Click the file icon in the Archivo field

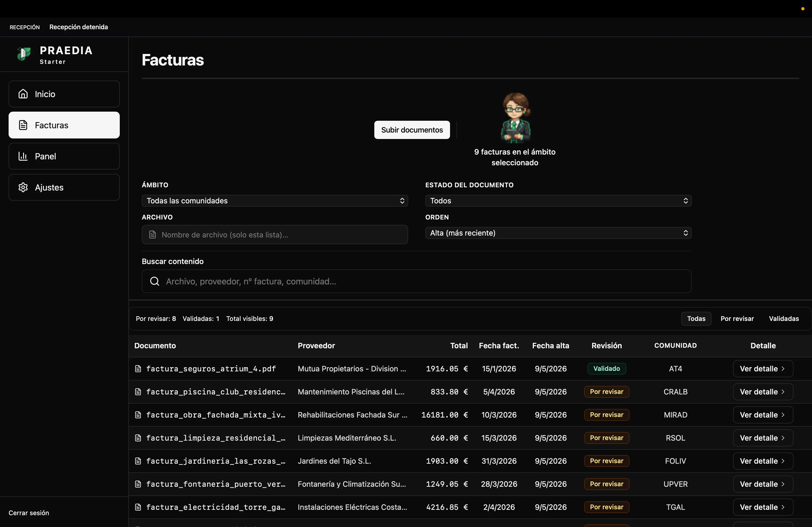(x=153, y=235)
